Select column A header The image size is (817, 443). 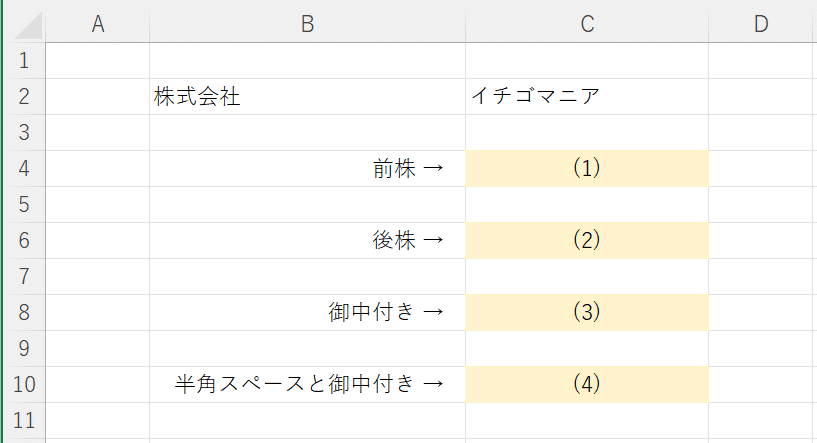coord(98,24)
